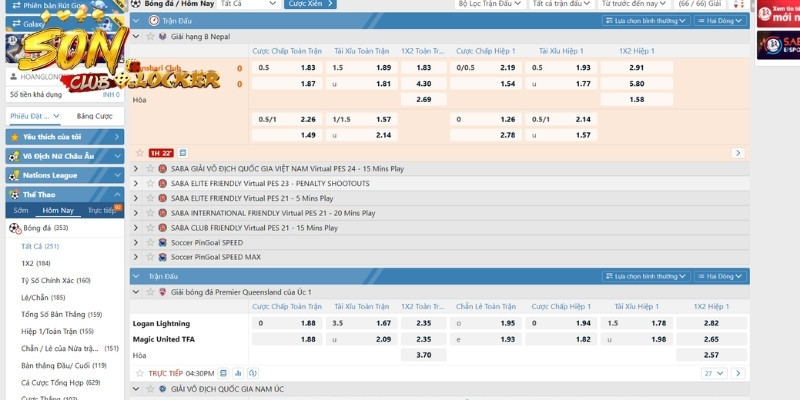800x400 pixels.
Task: Select the Bảng Cược tab
Action: [93, 116]
